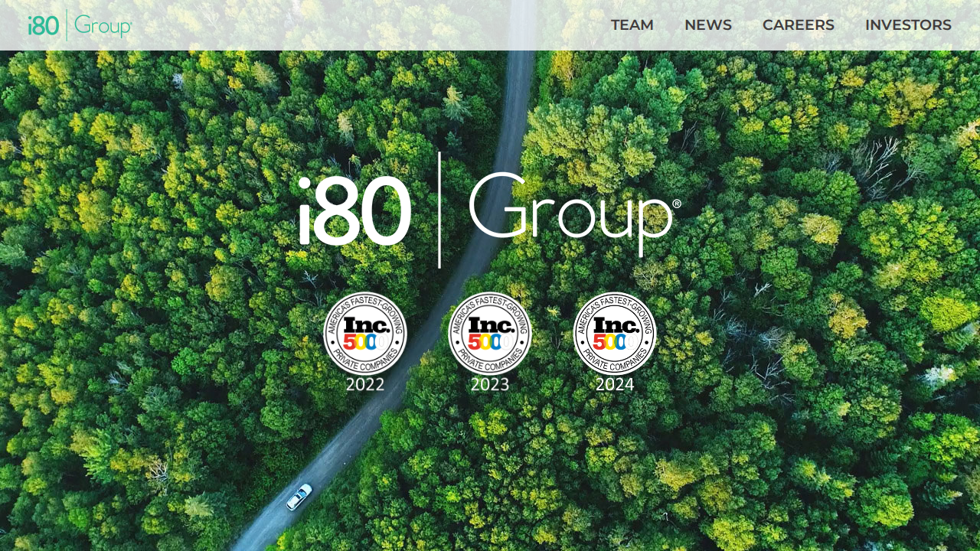Open the CAREERS page
The image size is (980, 551).
pyautogui.click(x=798, y=25)
